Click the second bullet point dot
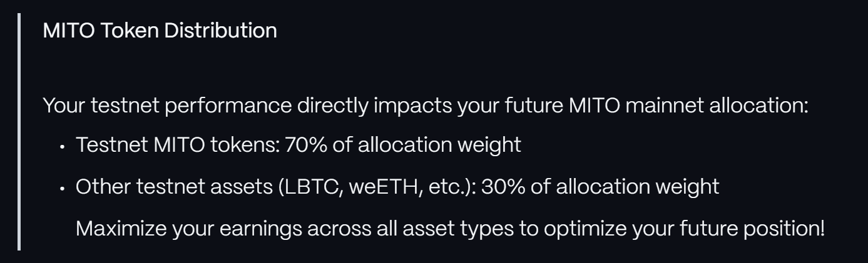The image size is (868, 263). (x=62, y=189)
